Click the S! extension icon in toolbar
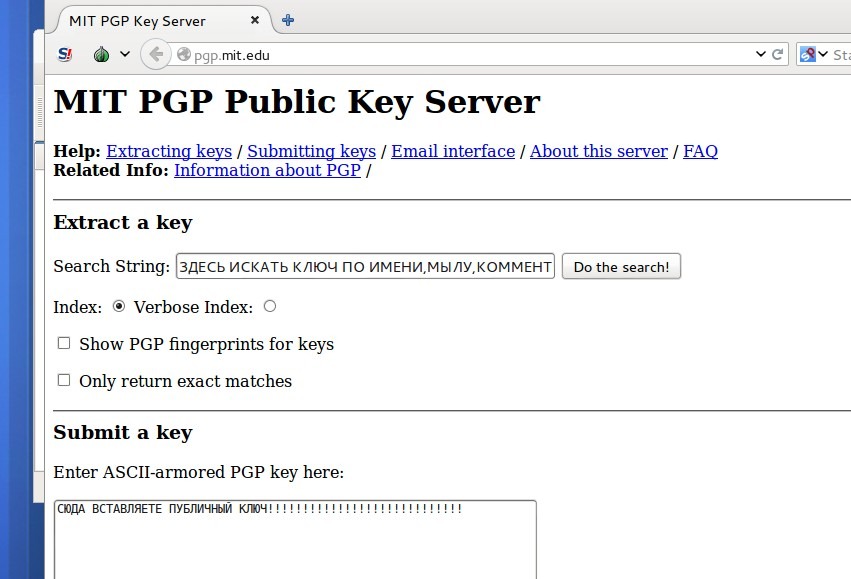 (x=65, y=54)
